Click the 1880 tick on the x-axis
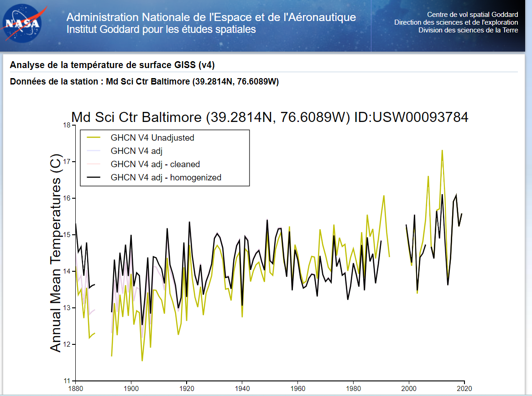 point(75,389)
